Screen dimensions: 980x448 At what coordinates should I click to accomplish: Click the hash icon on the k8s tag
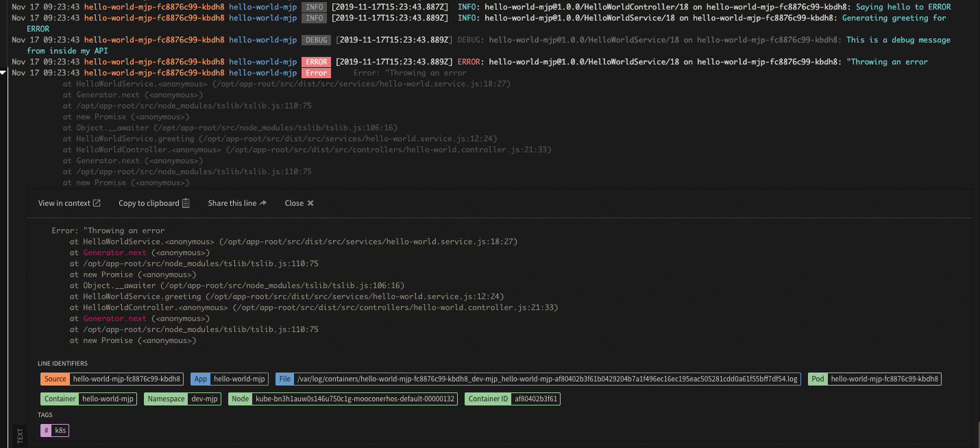coord(45,430)
